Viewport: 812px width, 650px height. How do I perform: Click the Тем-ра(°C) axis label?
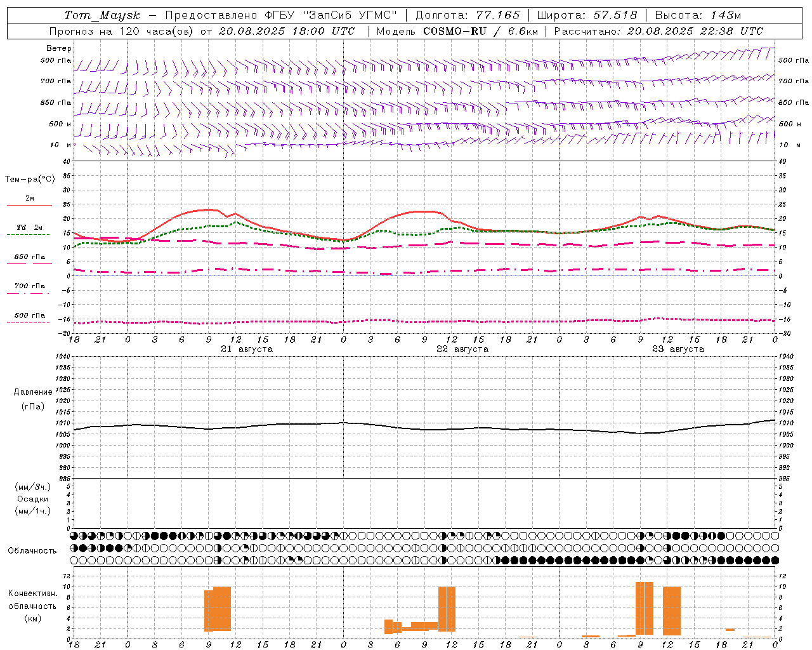pos(30,180)
